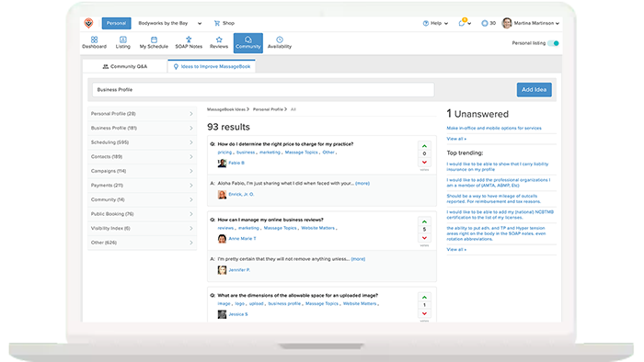The image size is (644, 362).
Task: Expand the Payments (211) category
Action: [142, 186]
